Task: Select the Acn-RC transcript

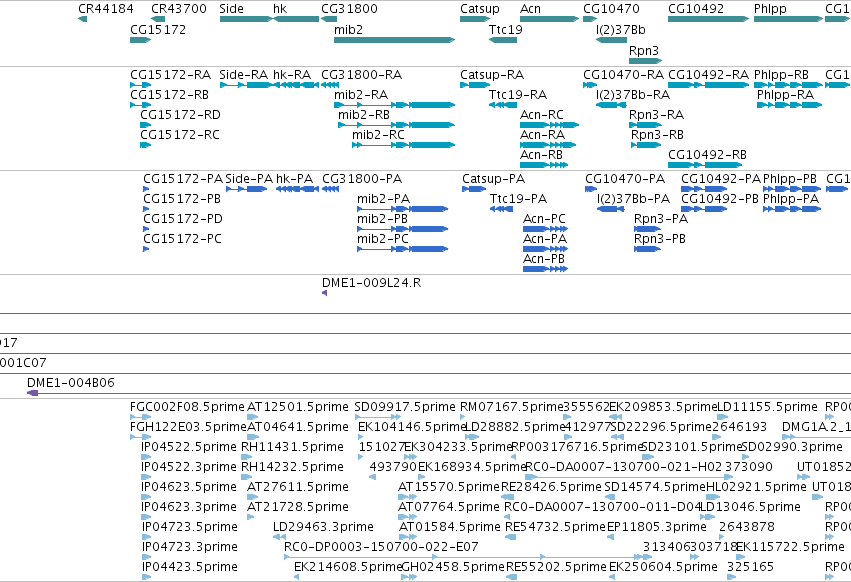Action: pyautogui.click(x=549, y=125)
